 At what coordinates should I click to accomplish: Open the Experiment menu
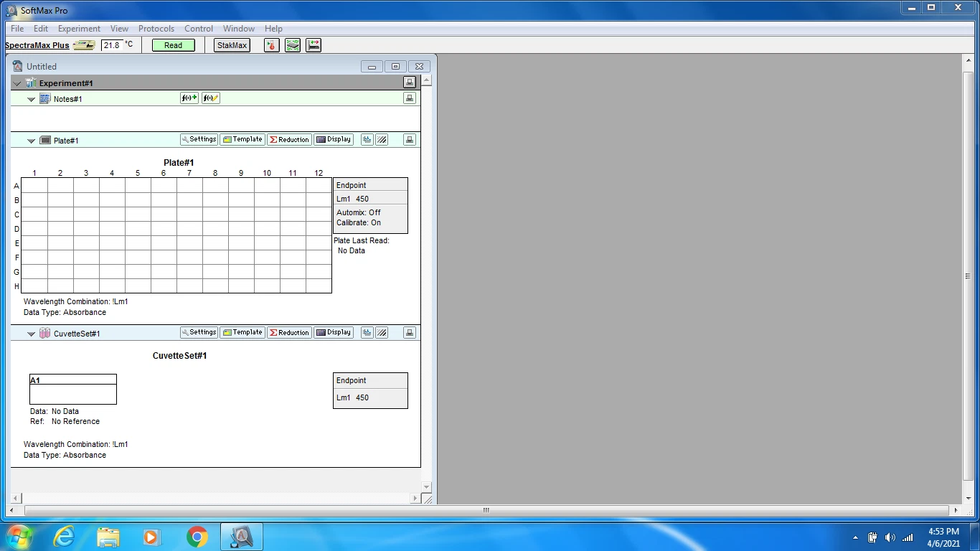79,29
